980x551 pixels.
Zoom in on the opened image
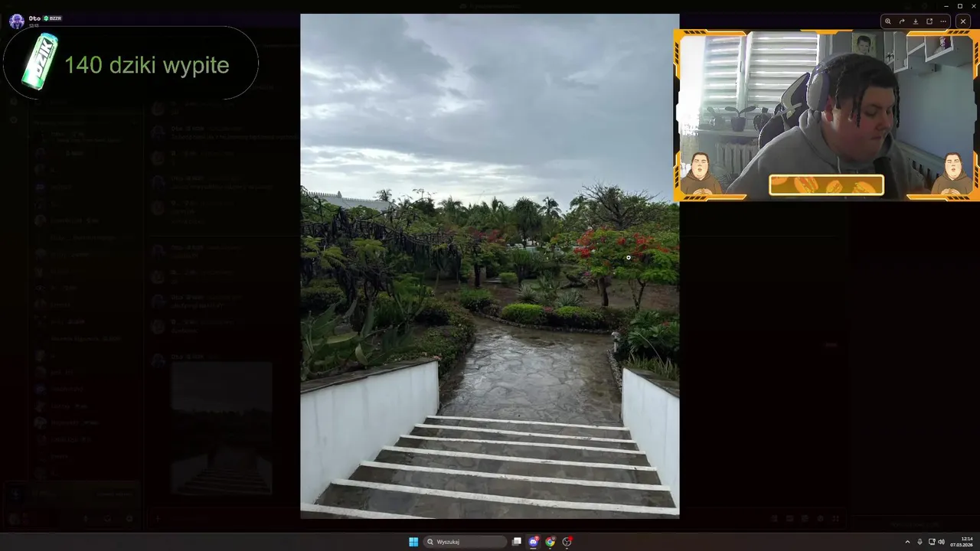(x=887, y=21)
